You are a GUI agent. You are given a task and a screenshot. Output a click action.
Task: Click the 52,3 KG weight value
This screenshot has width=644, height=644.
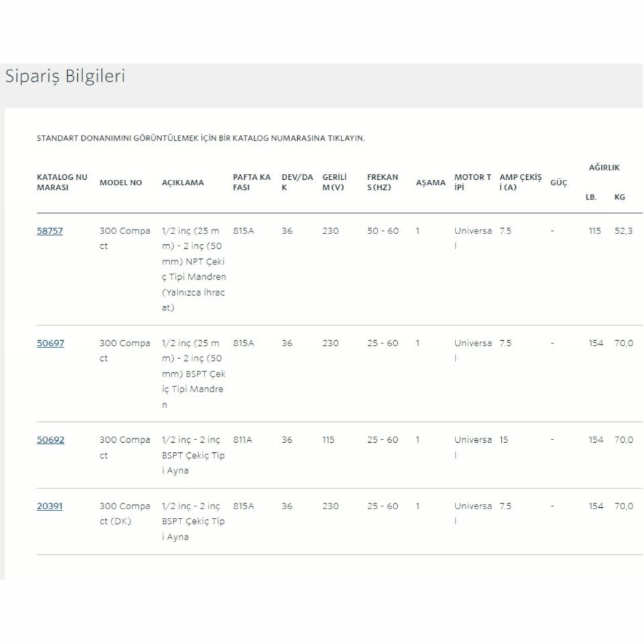click(x=623, y=231)
